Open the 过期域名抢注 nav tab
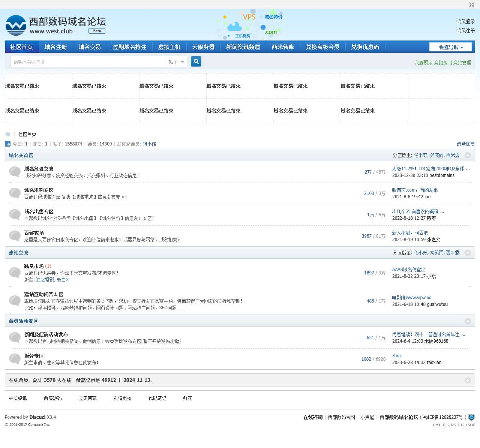The width and height of the screenshot is (480, 448). coord(130,47)
